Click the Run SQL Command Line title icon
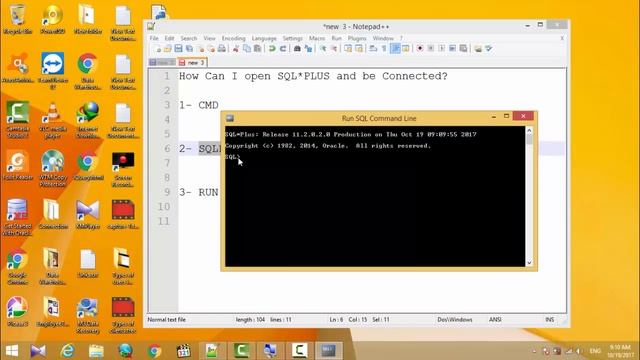This screenshot has height=360, width=640. pos(230,118)
